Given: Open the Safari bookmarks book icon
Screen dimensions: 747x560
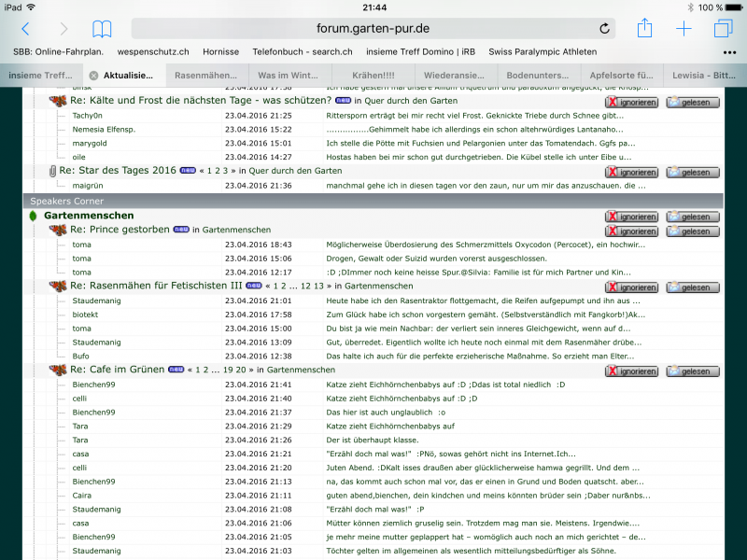Looking at the screenshot, I should point(102,29).
